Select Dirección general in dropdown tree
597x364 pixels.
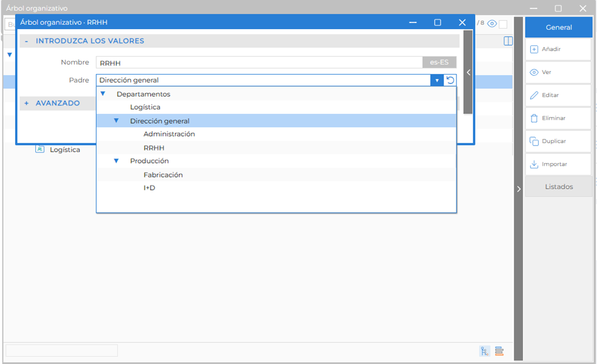point(160,121)
